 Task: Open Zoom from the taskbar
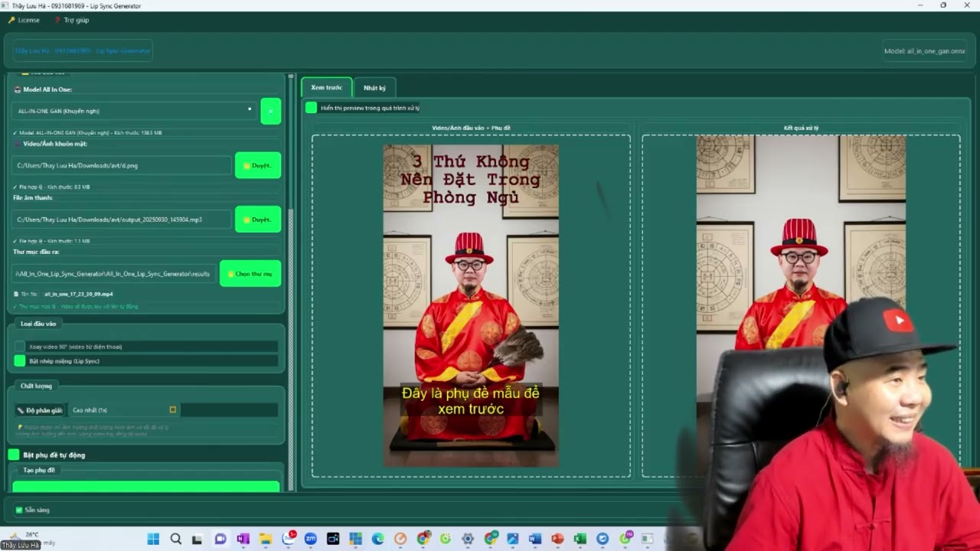click(310, 539)
